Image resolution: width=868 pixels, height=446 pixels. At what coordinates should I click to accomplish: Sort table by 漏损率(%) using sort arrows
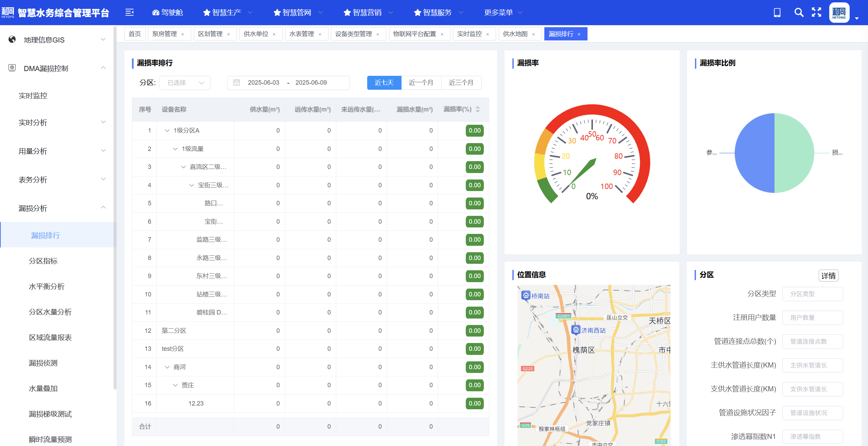(x=477, y=109)
